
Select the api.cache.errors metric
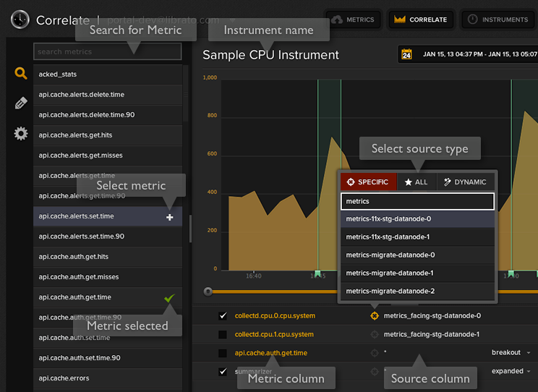[108, 378]
